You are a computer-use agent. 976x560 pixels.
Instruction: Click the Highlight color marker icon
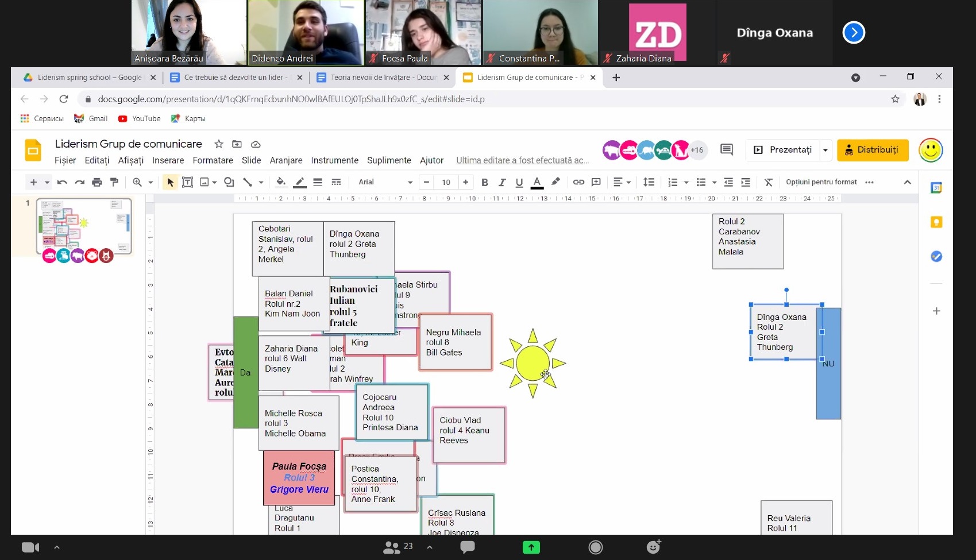click(x=555, y=182)
